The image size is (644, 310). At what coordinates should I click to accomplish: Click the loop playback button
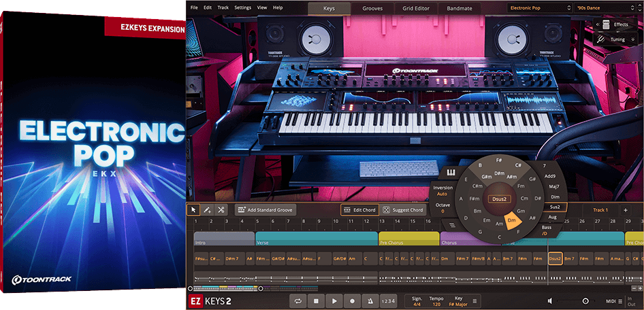tap(298, 301)
